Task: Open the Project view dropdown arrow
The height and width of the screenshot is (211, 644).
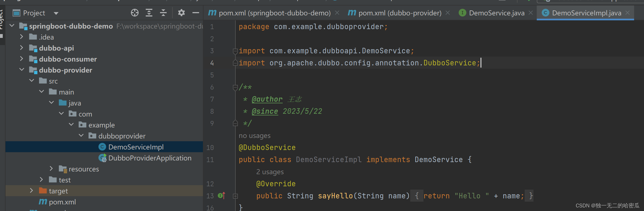Action: pyautogui.click(x=56, y=13)
